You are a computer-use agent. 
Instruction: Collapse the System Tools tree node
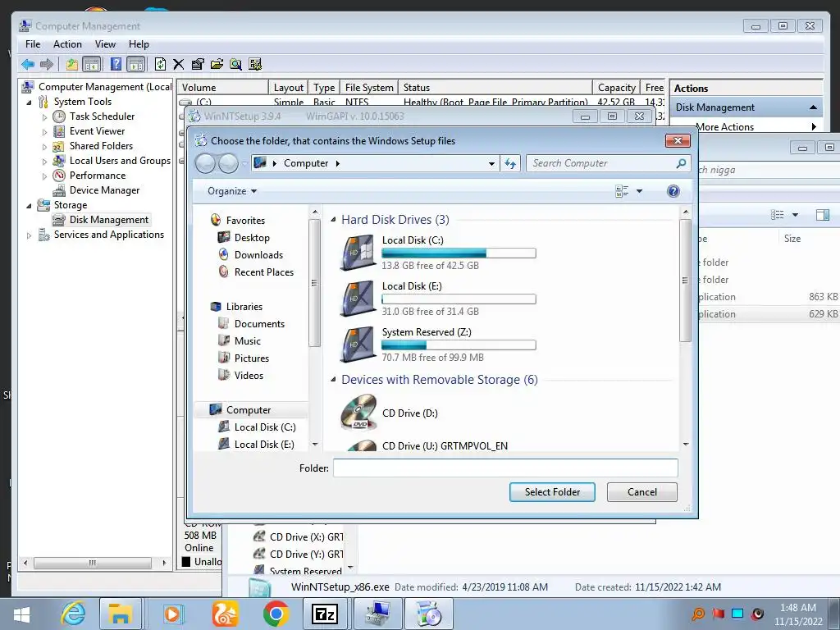(29, 102)
